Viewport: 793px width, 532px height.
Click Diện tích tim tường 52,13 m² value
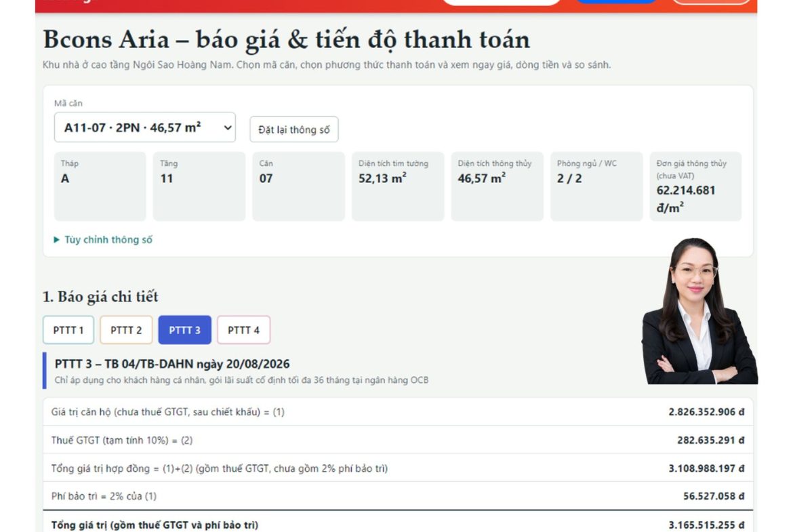click(x=382, y=178)
